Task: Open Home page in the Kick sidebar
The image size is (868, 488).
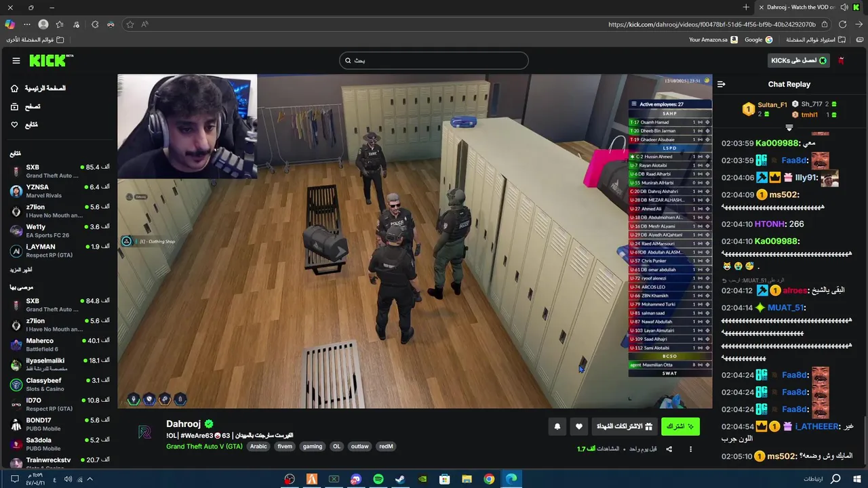Action: click(x=38, y=88)
